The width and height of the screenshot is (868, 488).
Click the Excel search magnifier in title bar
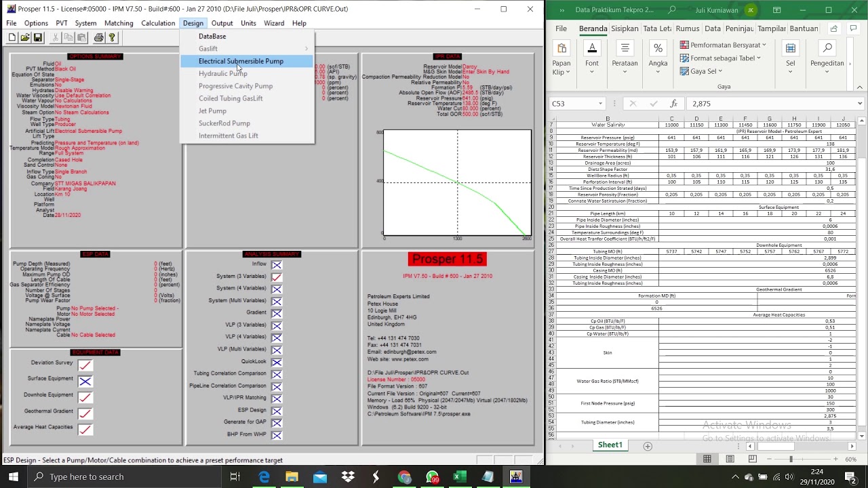point(672,10)
